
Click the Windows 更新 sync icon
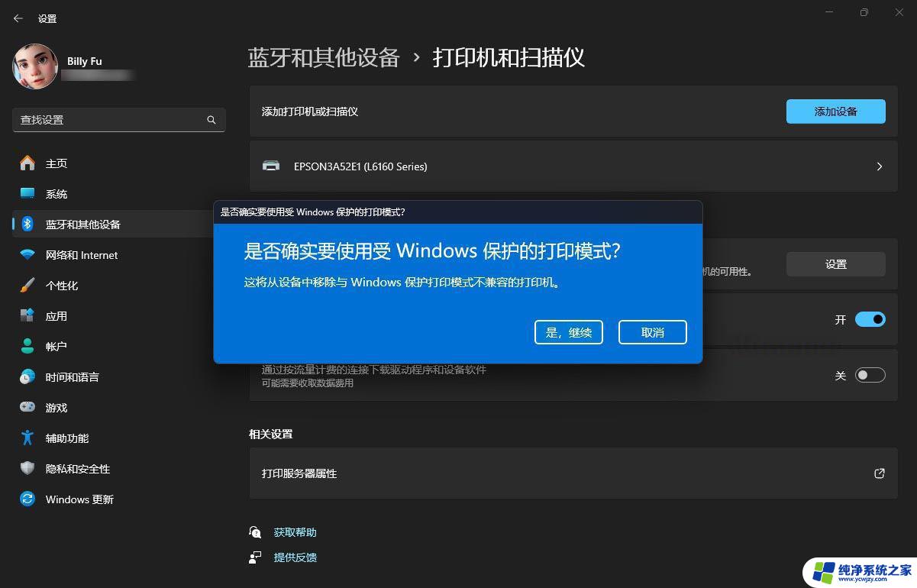pyautogui.click(x=27, y=499)
